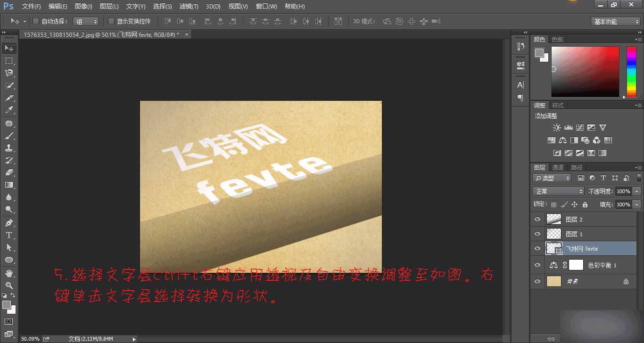This screenshot has height=343, width=644.
Task: Add a Brightness/Contrast adjustment layer
Action: [x=557, y=128]
